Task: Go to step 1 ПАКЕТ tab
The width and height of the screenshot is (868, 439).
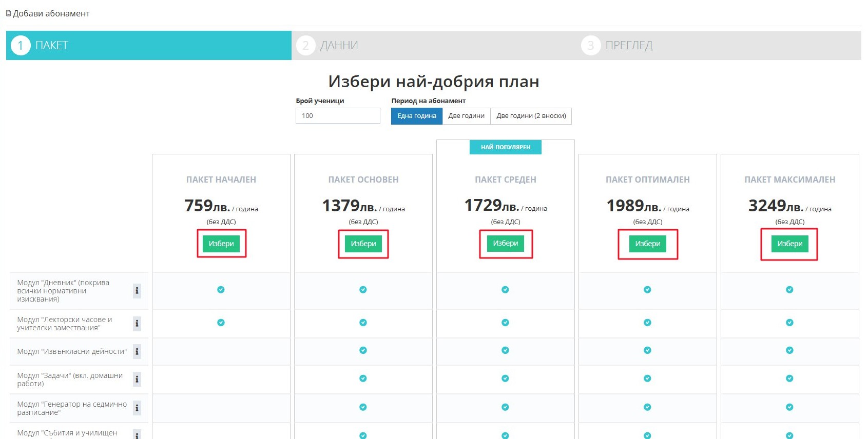Action: click(x=149, y=46)
